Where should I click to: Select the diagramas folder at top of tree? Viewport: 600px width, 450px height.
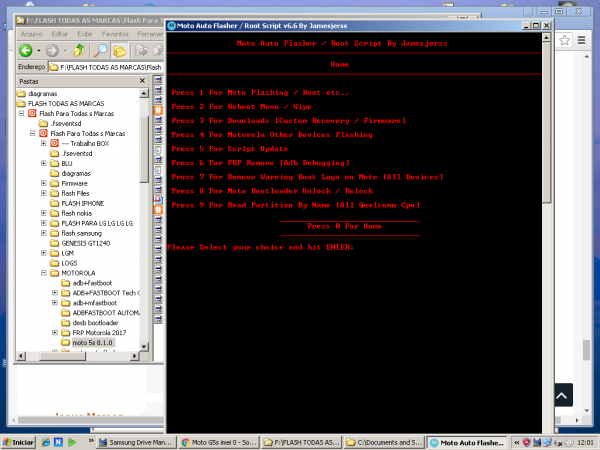[x=42, y=93]
